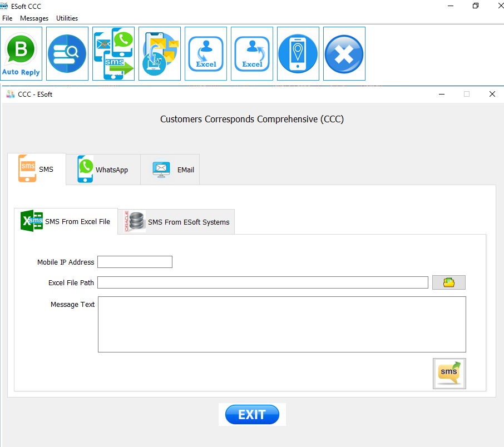504x447 pixels.
Task: Select the SMS From ESoft Systems tab
Action: click(x=176, y=222)
